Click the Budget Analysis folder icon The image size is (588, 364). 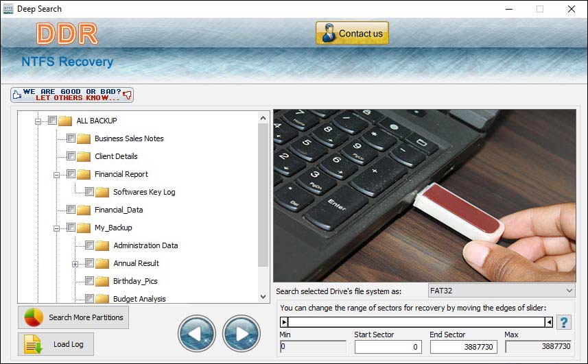coord(102,298)
